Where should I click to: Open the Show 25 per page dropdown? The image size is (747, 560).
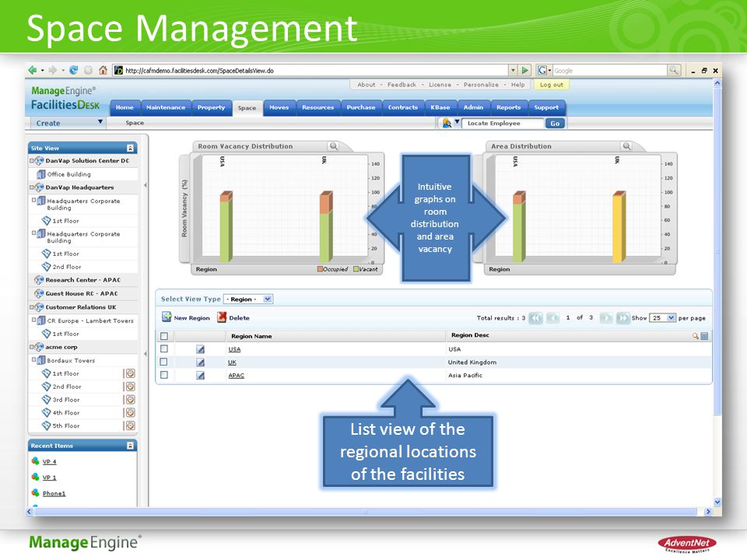coord(663,317)
